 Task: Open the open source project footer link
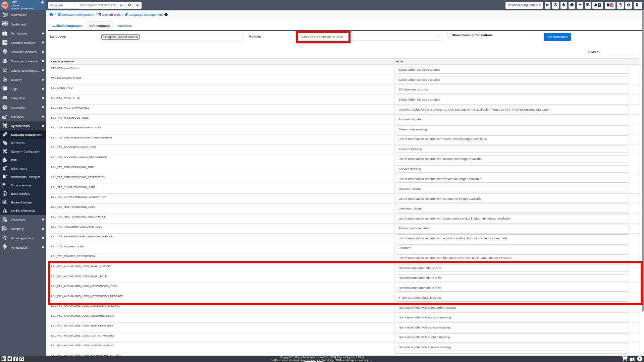pos(313,360)
